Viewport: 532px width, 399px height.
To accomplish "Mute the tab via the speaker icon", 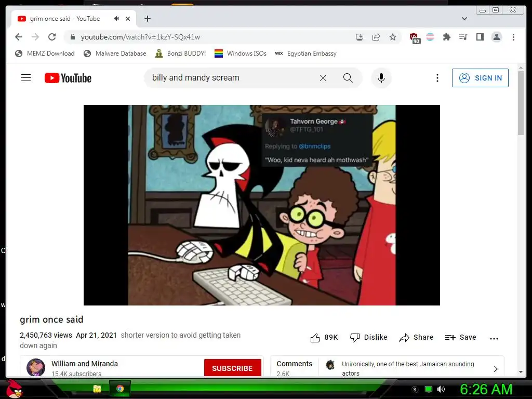I will [x=117, y=18].
